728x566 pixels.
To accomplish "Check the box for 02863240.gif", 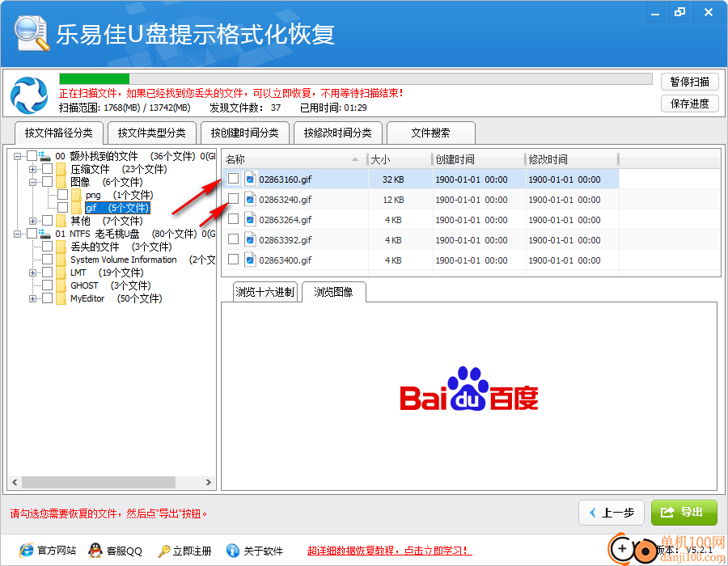I will [234, 199].
